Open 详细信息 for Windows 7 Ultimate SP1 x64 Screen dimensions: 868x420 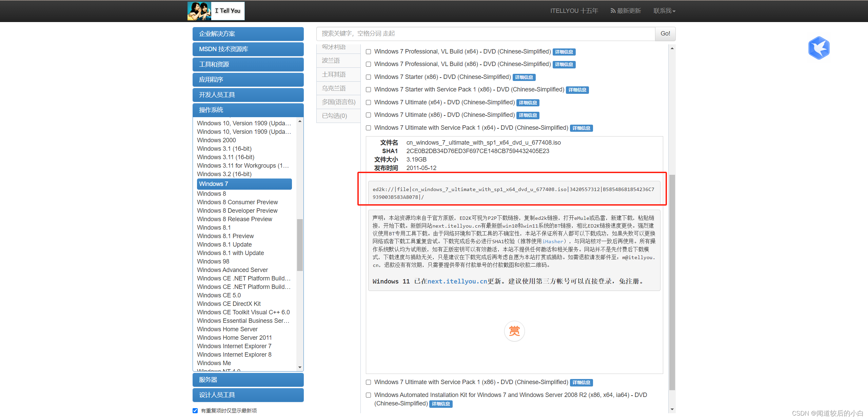click(581, 128)
